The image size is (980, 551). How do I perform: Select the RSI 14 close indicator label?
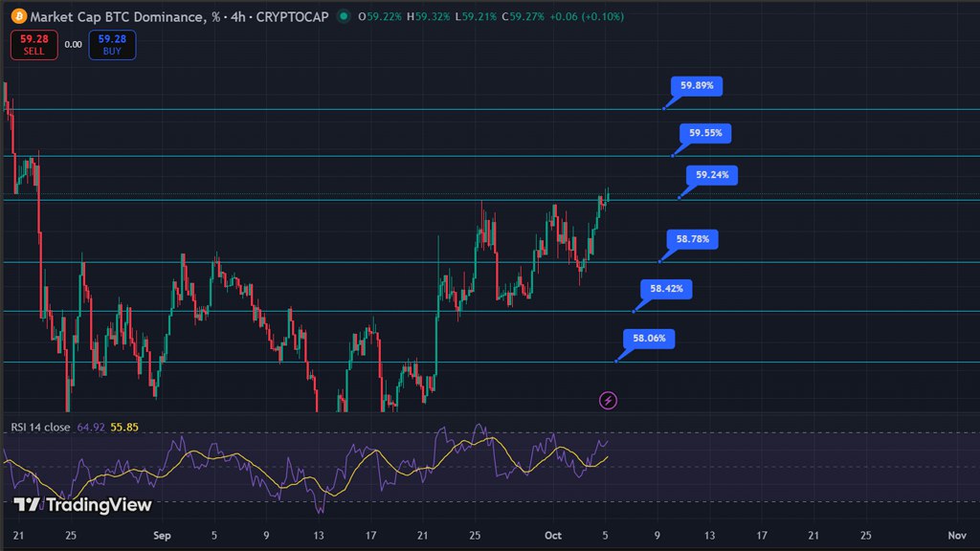pos(40,427)
